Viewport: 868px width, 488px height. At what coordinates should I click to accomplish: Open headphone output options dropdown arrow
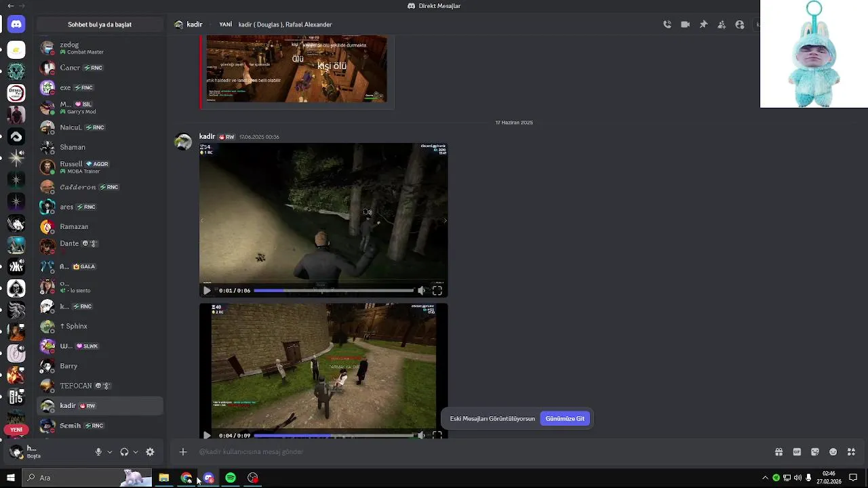136,452
